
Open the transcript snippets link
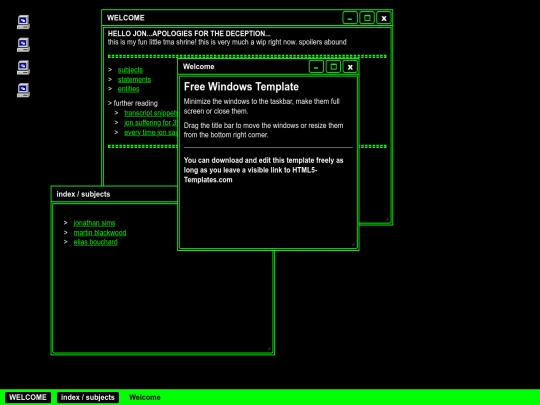point(150,113)
